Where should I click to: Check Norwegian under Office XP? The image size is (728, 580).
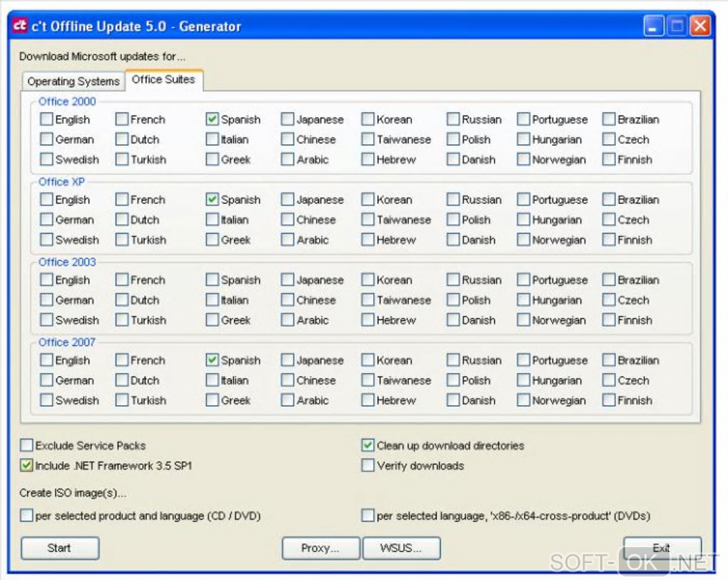pos(523,240)
